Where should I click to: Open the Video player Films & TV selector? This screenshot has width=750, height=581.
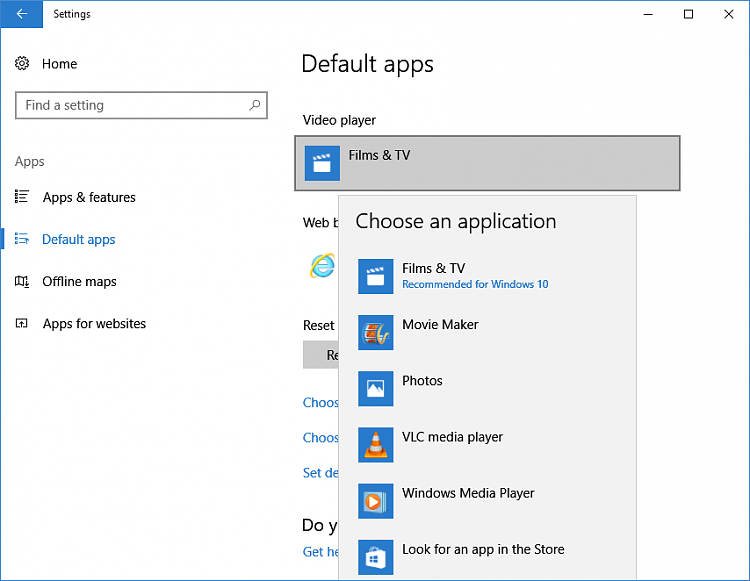(x=487, y=163)
